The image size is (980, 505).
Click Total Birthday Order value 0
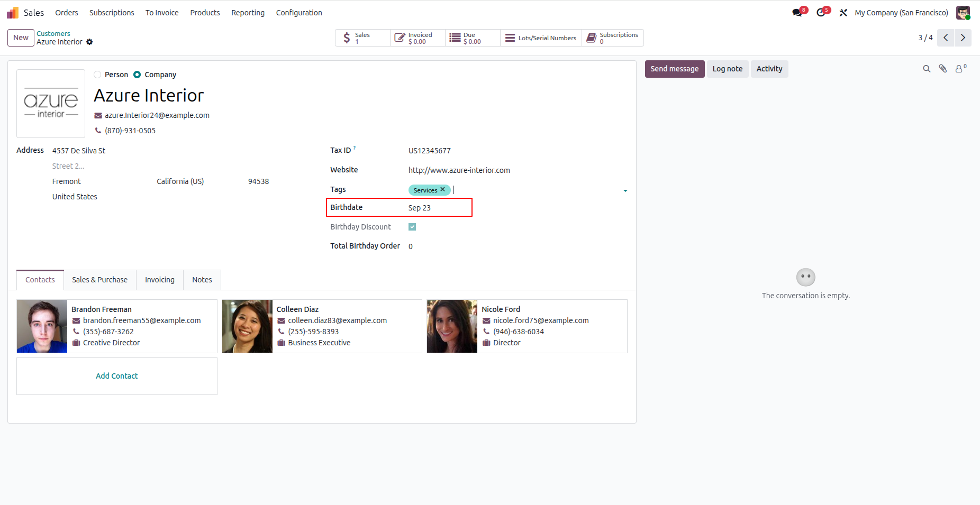click(411, 246)
